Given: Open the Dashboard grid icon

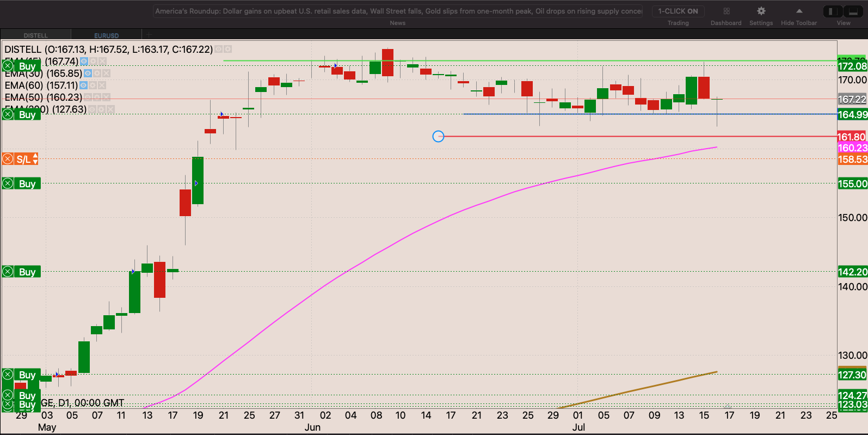Looking at the screenshot, I should (726, 11).
